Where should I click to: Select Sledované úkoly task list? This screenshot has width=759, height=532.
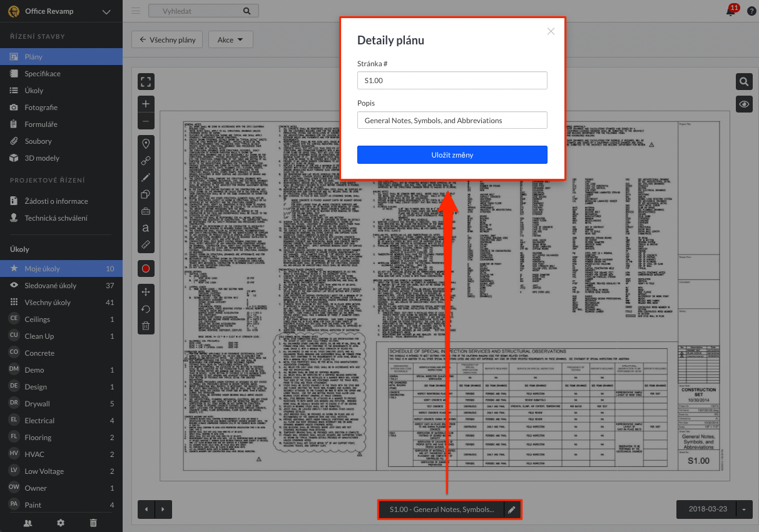click(x=61, y=285)
